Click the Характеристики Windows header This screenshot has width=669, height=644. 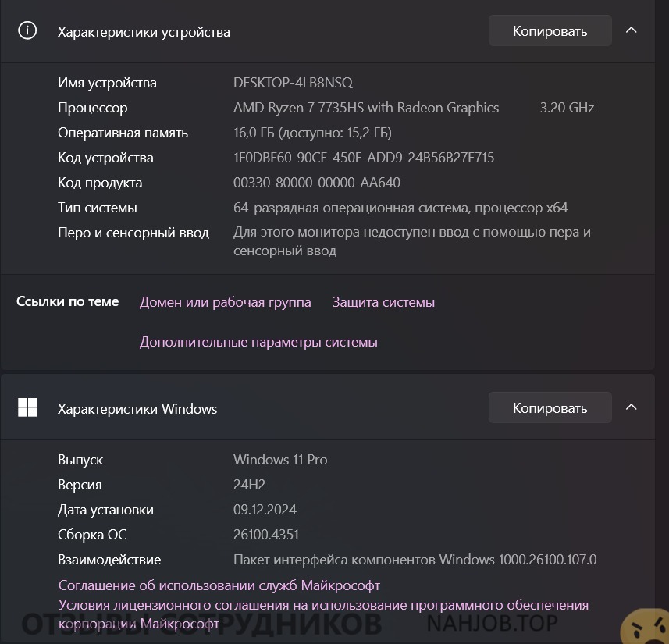click(x=137, y=409)
